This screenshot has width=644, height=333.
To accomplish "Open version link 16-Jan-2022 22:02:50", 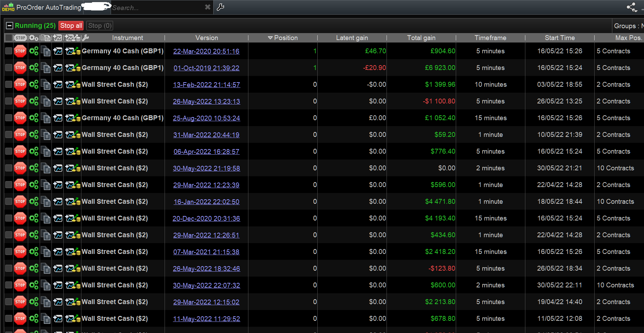I will [206, 202].
